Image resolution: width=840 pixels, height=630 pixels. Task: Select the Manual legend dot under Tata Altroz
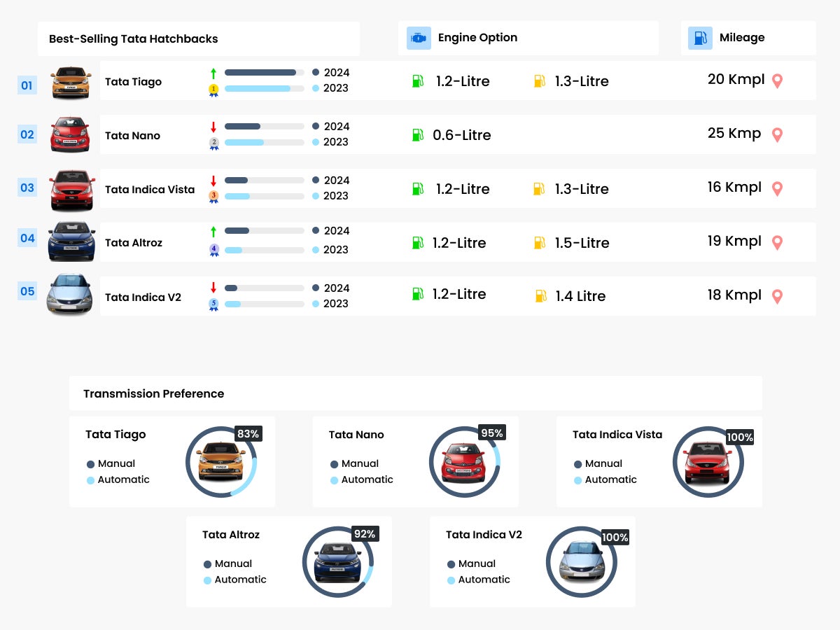point(207,564)
